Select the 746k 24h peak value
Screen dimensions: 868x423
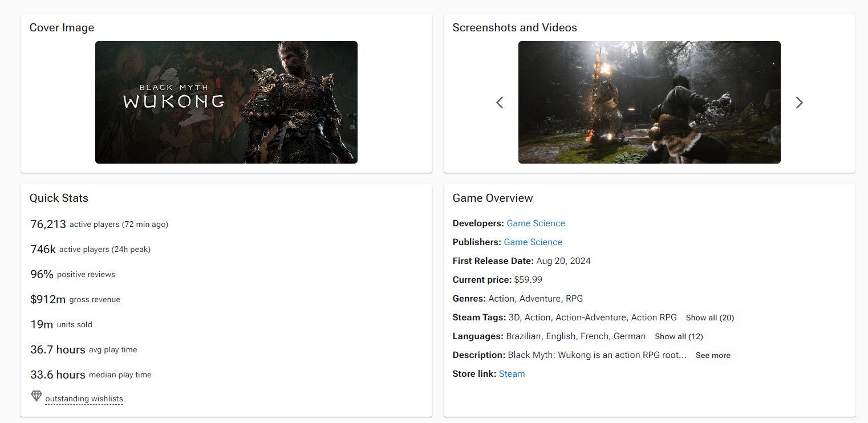tap(43, 249)
